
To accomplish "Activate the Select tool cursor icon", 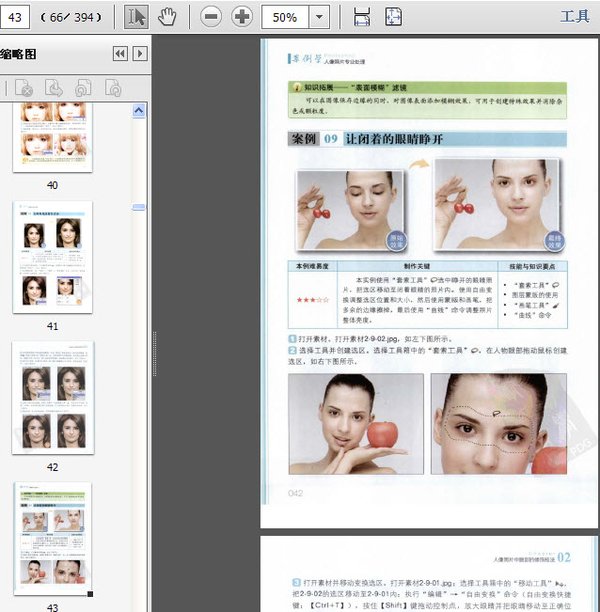I will [136, 17].
